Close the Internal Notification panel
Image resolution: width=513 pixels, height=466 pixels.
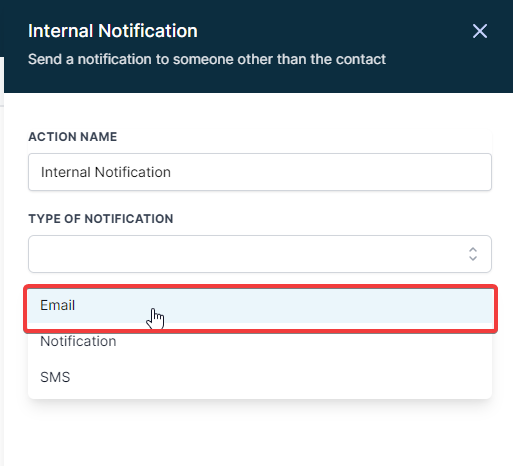click(x=480, y=31)
